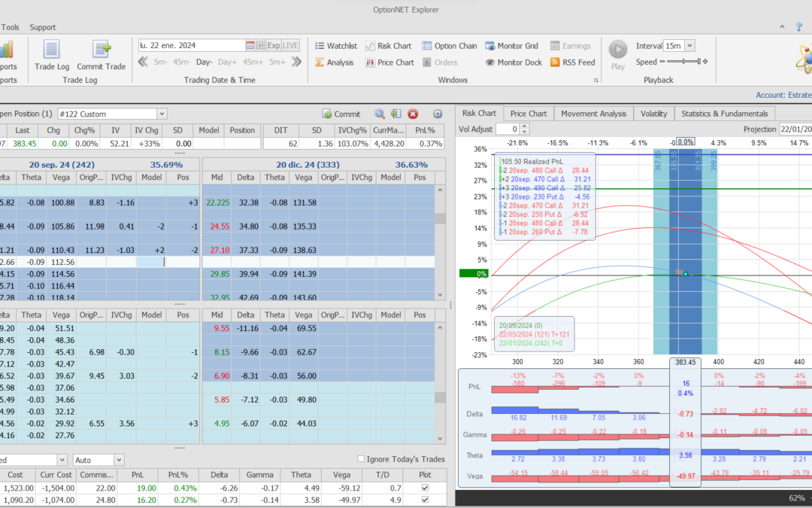The image size is (812, 508).
Task: Switch to the Movement Analysis tab
Action: click(593, 114)
